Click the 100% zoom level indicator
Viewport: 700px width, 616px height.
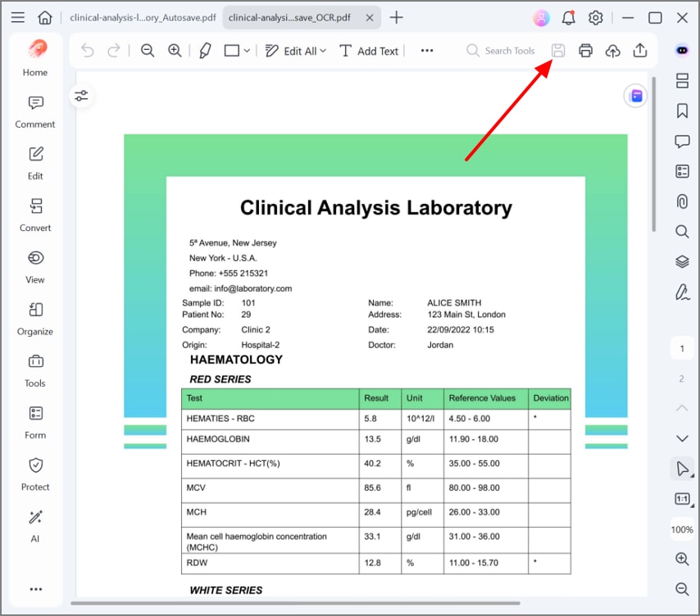pos(682,529)
